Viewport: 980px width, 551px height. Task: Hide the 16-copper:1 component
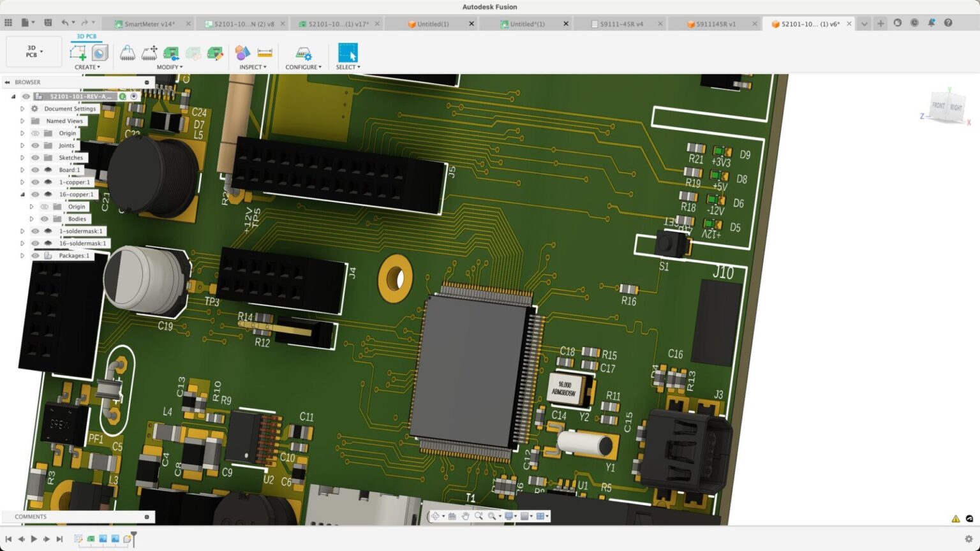(36, 194)
